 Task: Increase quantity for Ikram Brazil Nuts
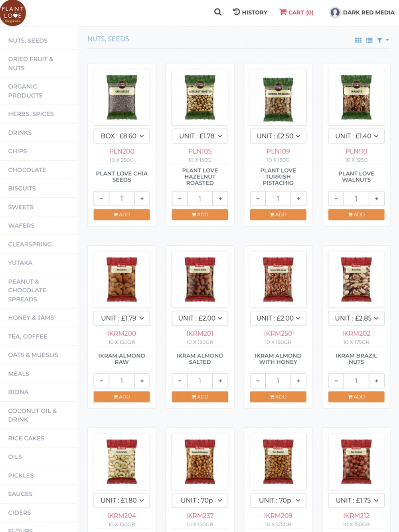click(377, 381)
